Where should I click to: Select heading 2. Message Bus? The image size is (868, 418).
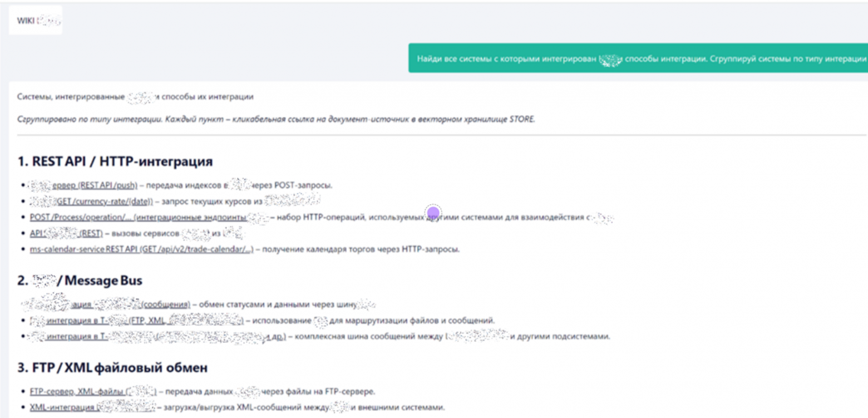pos(80,281)
